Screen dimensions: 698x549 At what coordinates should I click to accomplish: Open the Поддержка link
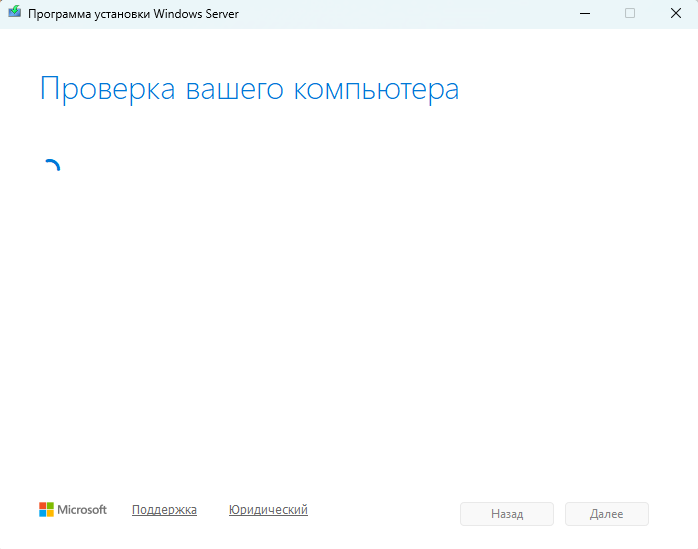164,510
